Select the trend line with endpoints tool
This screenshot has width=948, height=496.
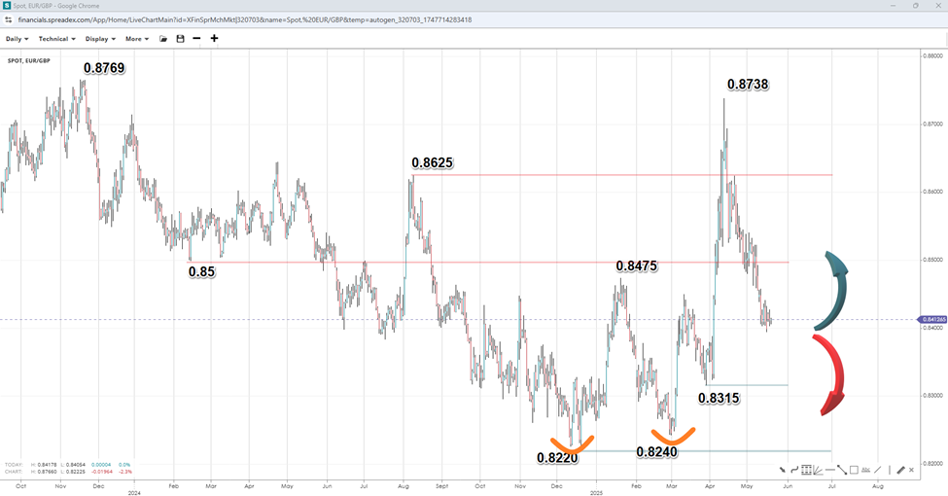[842, 470]
